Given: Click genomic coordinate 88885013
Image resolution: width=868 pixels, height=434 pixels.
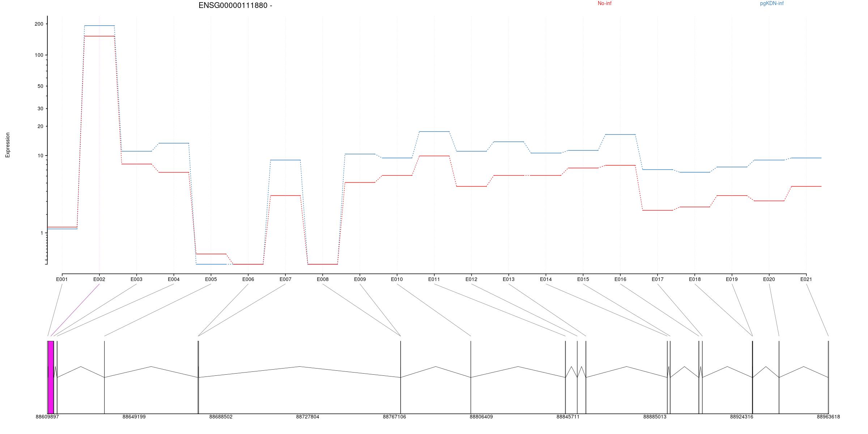Looking at the screenshot, I should [x=655, y=417].
